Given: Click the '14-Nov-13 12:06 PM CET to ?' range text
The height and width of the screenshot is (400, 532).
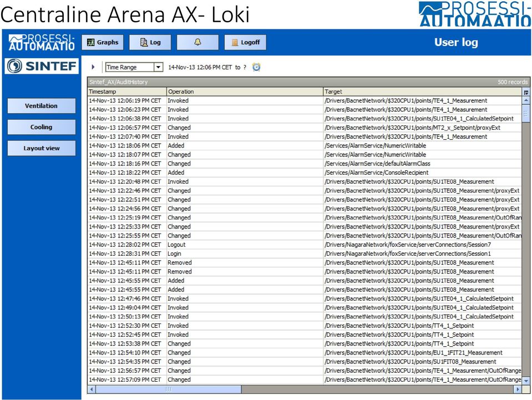Looking at the screenshot, I should (207, 67).
